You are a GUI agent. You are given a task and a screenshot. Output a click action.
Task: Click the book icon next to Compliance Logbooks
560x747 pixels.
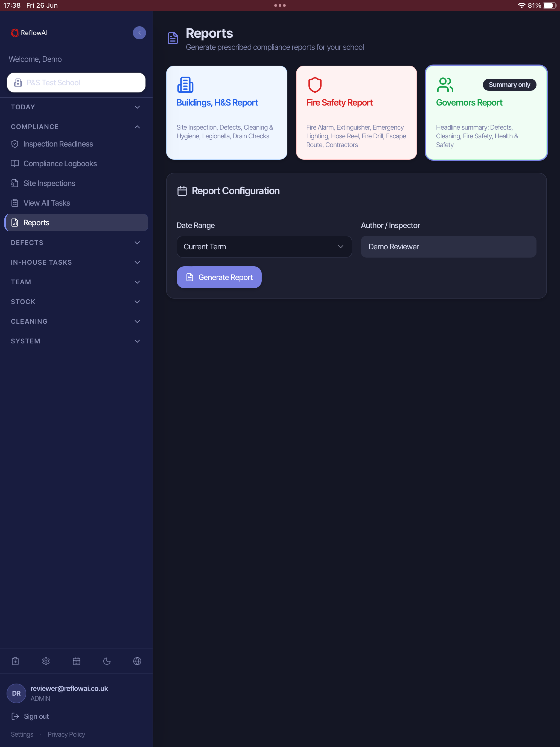[15, 164]
